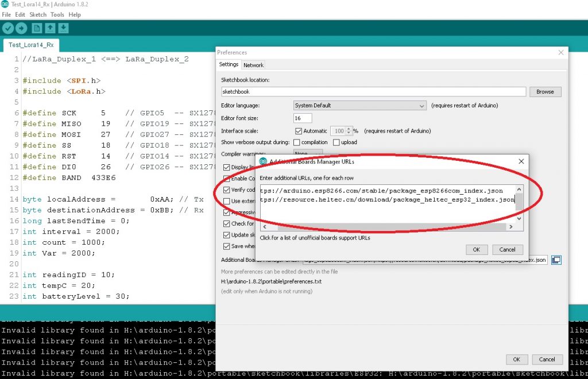Click the URL list vertical scroll down arrow
Viewport: 588px width, 379px height.
pyautogui.click(x=519, y=218)
